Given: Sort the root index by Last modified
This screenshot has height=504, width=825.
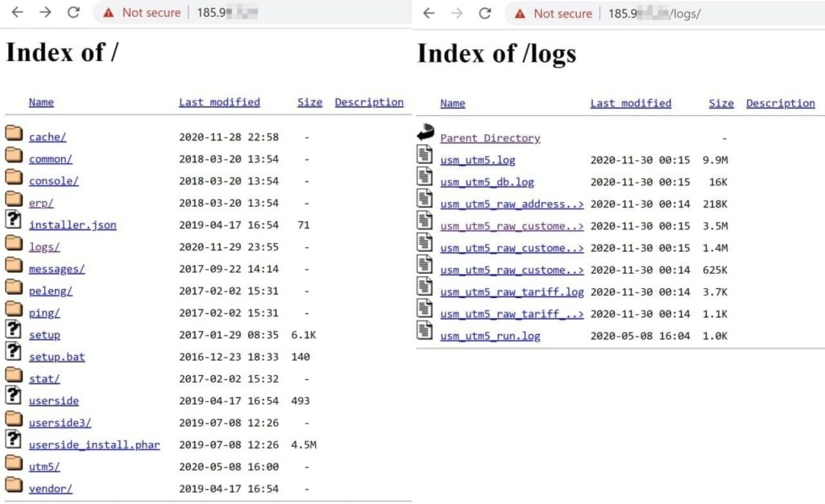Looking at the screenshot, I should 219,102.
